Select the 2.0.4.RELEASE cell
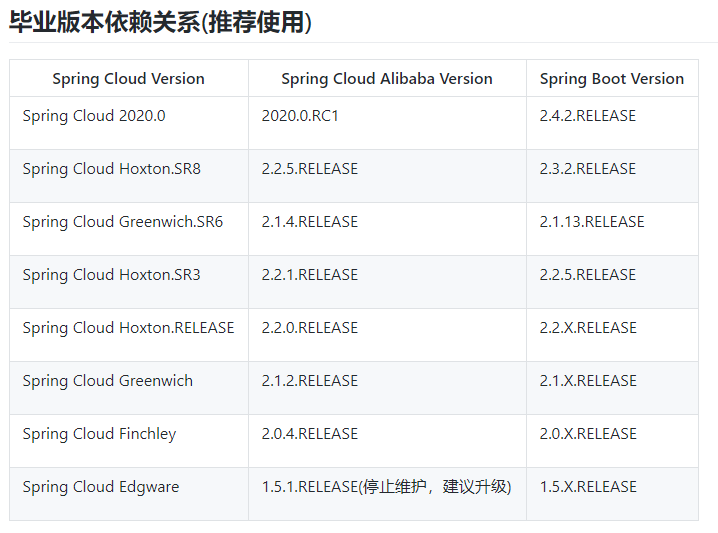 (x=387, y=441)
